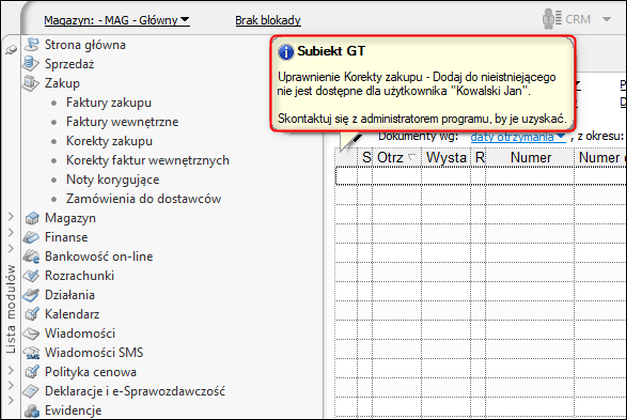The width and height of the screenshot is (627, 420).
Task: Open the Działania module
Action: (x=70, y=295)
